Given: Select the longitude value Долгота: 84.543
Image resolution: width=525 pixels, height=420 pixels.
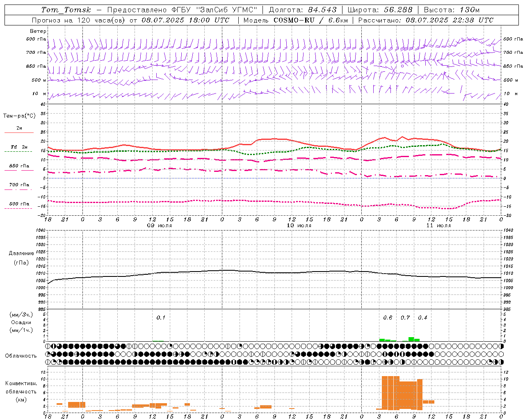Looking at the screenshot, I should tap(303, 10).
